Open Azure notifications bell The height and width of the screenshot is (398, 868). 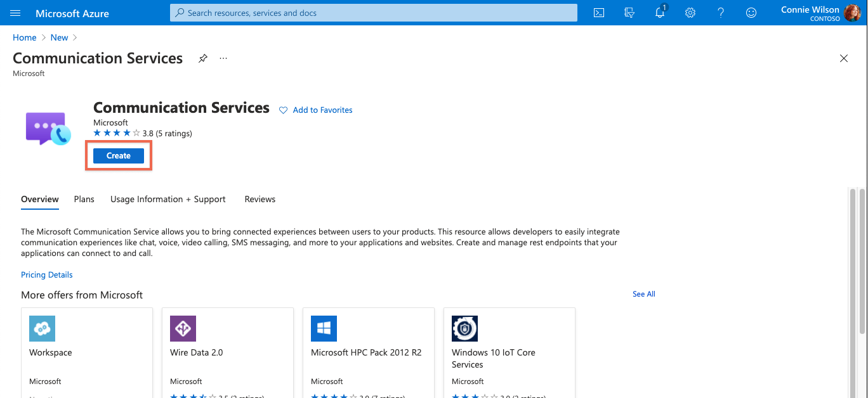pos(659,13)
